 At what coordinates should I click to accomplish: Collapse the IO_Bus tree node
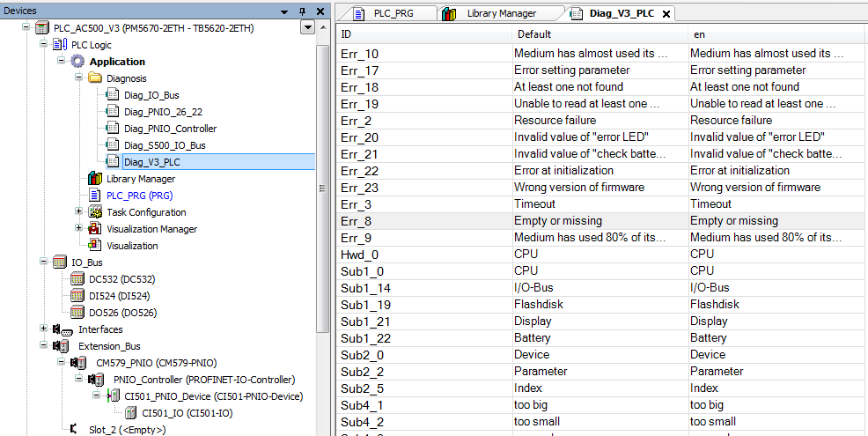(43, 262)
